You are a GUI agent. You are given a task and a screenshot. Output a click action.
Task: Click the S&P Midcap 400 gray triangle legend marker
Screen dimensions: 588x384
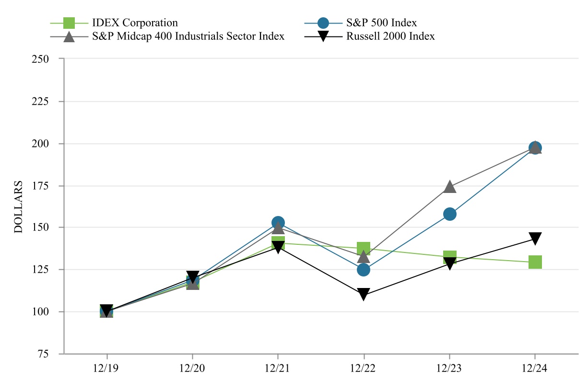point(70,36)
